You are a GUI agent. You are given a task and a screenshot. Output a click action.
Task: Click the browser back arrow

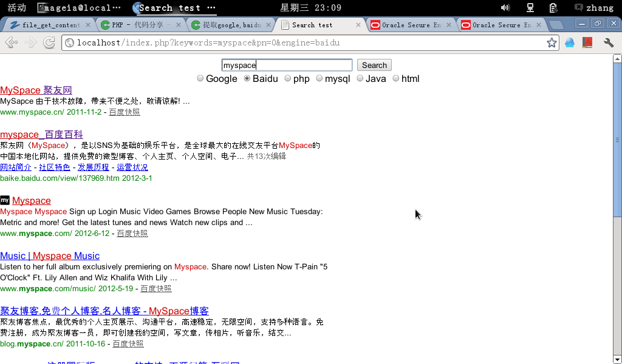pyautogui.click(x=11, y=42)
